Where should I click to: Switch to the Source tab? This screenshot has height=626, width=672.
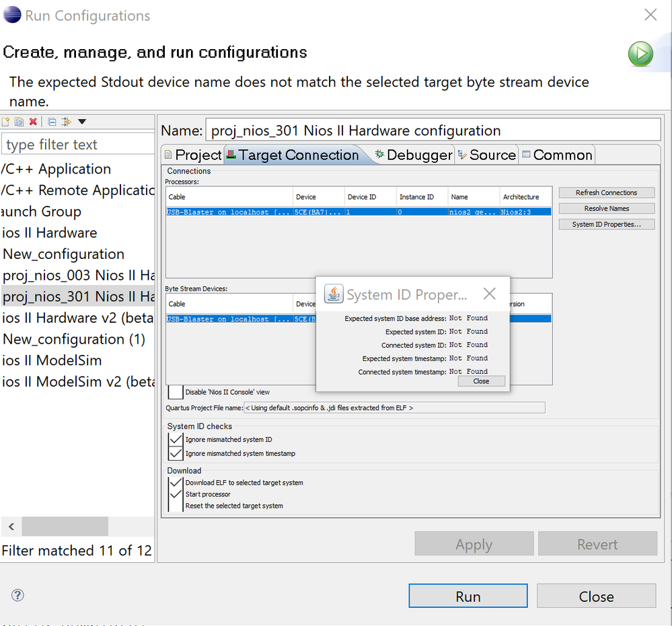(487, 155)
